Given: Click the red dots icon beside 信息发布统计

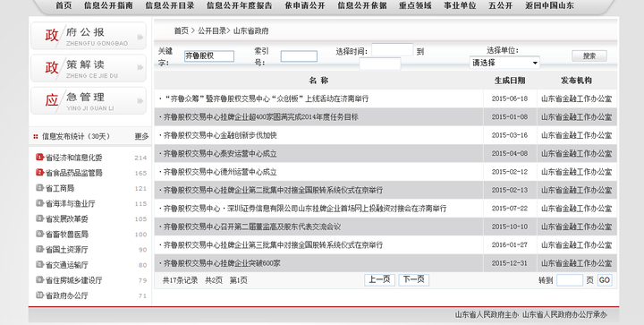Looking at the screenshot, I should 36,136.
